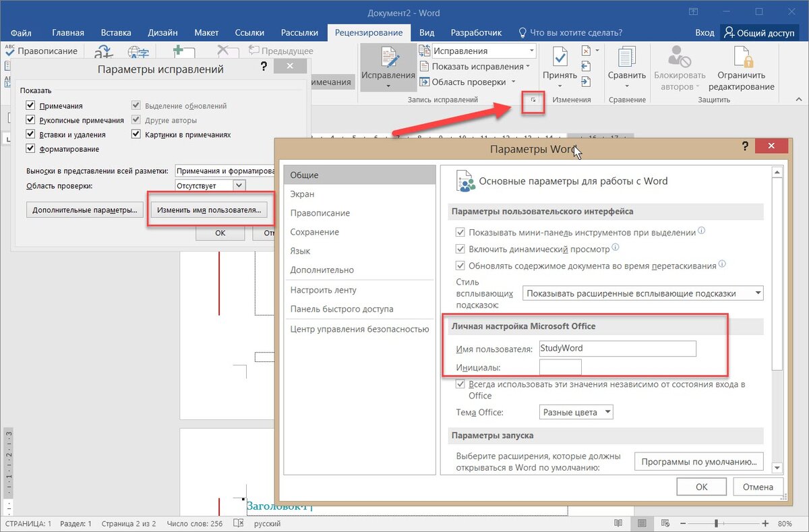Click Программы по умолчанию button
This screenshot has width=809, height=532.
[x=699, y=462]
